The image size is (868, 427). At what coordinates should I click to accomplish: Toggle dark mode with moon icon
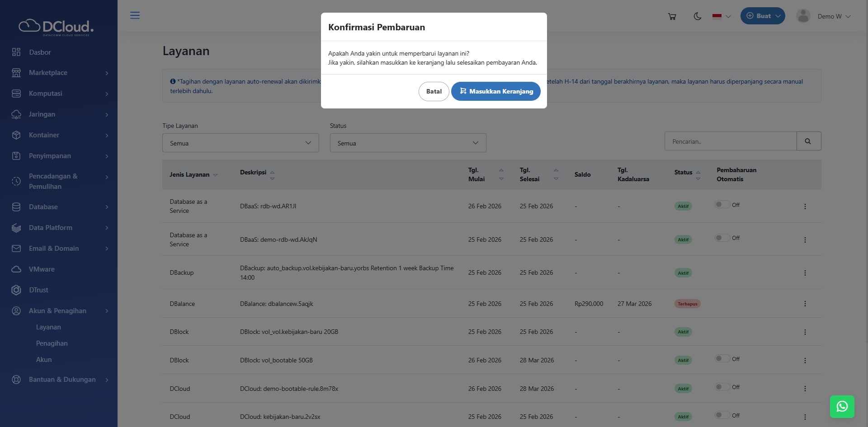(x=698, y=16)
